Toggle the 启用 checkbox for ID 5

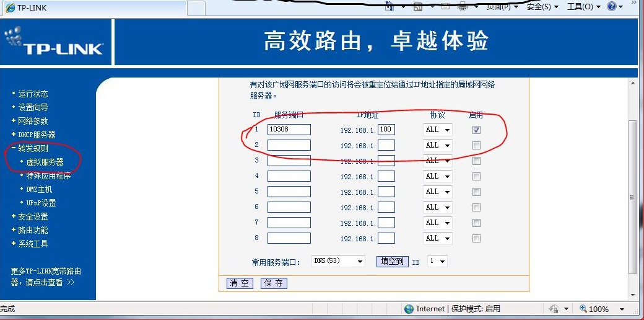pos(476,192)
